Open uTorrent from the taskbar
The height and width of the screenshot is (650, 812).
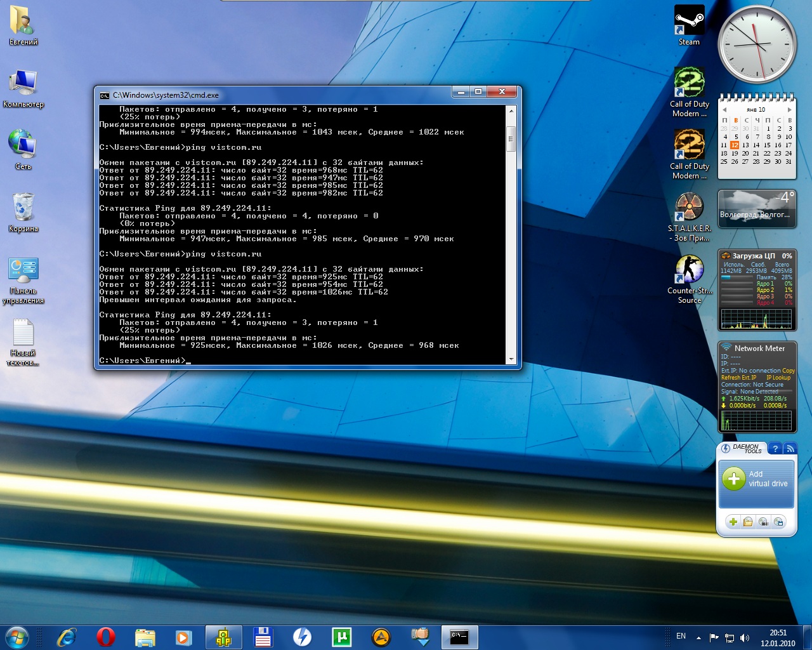click(341, 637)
